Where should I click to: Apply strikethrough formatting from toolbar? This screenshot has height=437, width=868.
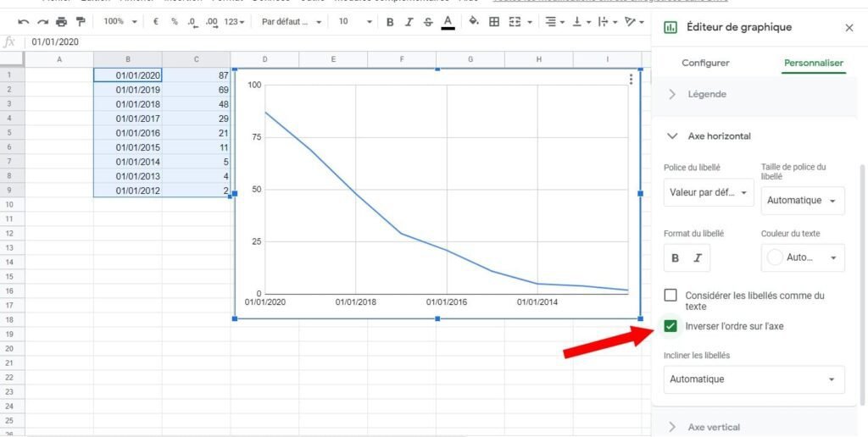[428, 22]
